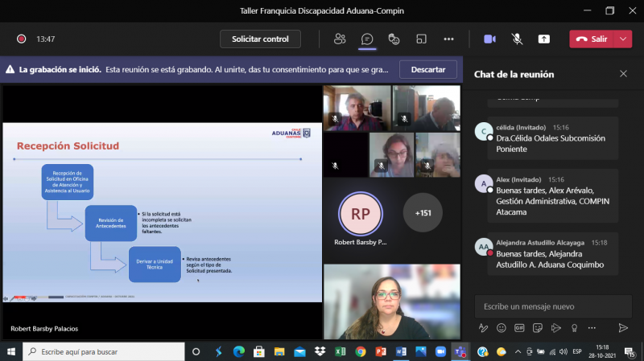Image resolution: width=644 pixels, height=361 pixels.
Task: Click the praise lightbulb icon in chat
Action: [x=574, y=328]
